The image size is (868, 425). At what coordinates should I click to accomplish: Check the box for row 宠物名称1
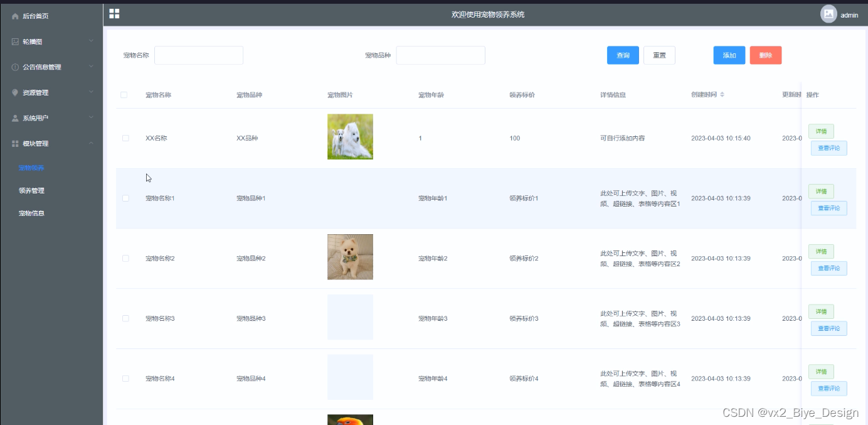(125, 198)
